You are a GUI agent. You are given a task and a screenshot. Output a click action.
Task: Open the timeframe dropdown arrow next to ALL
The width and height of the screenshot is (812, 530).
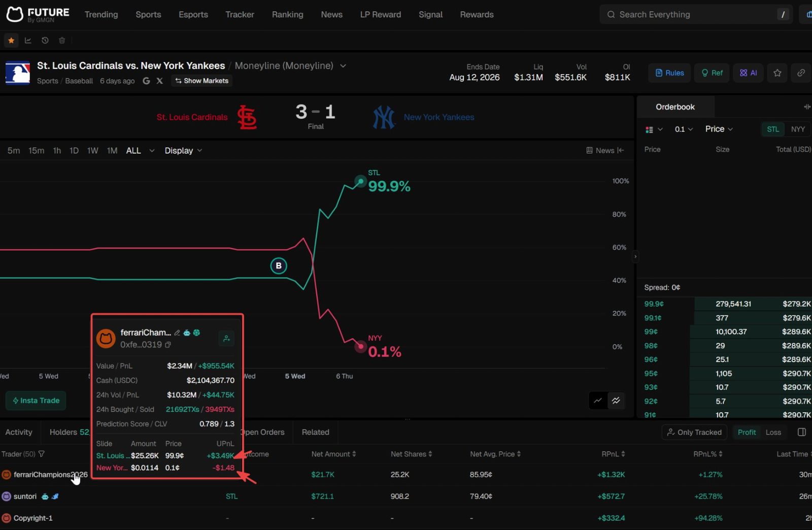point(152,151)
